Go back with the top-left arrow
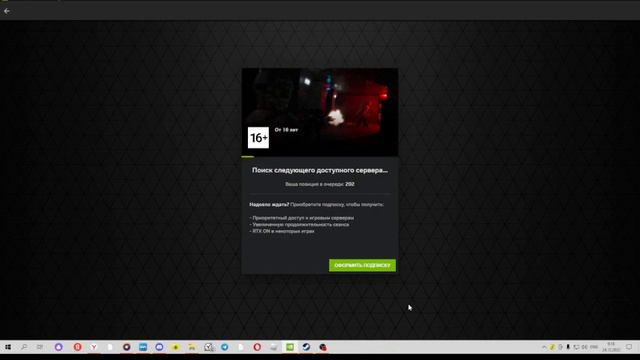This screenshot has width=640, height=360. tap(7, 11)
